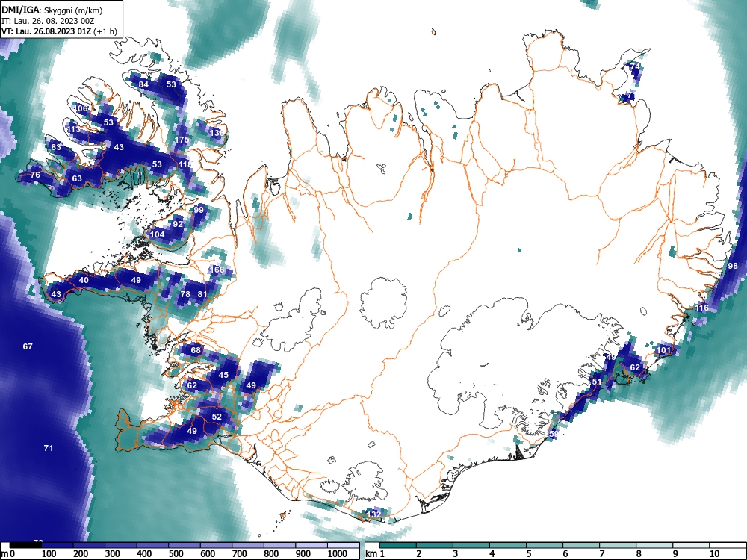Click the visibility value '99' on map
Image resolution: width=747 pixels, height=560 pixels.
199,210
